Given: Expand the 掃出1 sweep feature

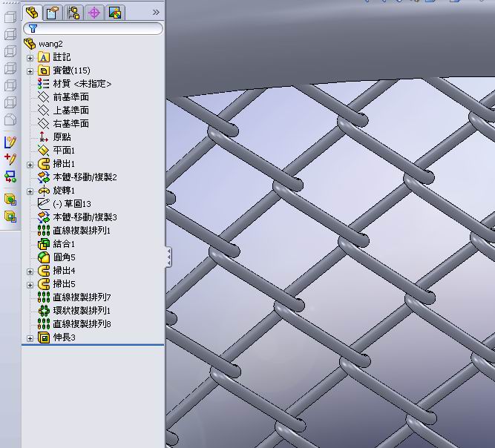Looking at the screenshot, I should pyautogui.click(x=30, y=165).
